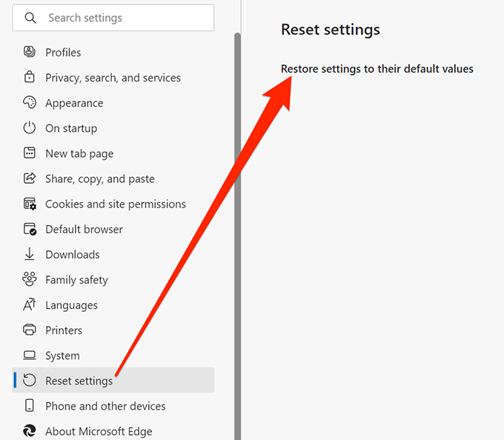Select System in the settings sidebar
The width and height of the screenshot is (504, 440).
click(x=62, y=356)
